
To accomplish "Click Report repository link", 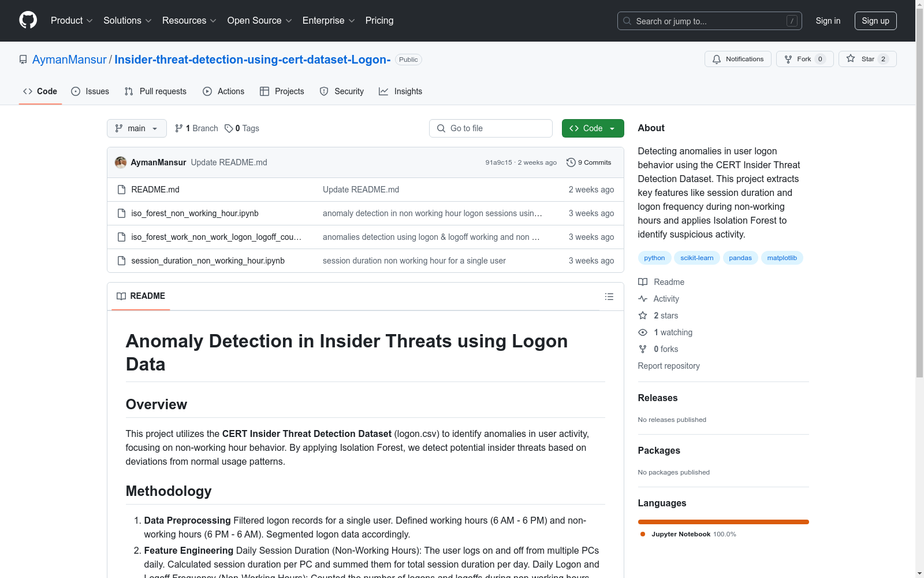I will click(x=669, y=366).
